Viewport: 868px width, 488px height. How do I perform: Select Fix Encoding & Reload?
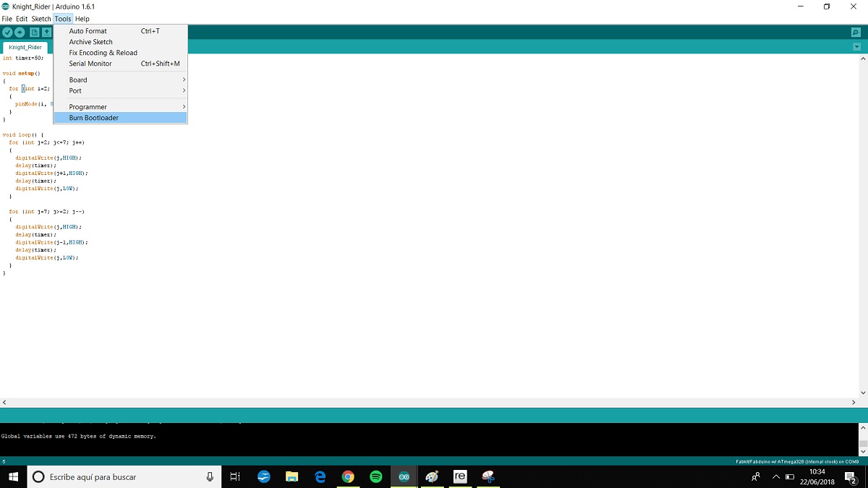(x=121, y=53)
